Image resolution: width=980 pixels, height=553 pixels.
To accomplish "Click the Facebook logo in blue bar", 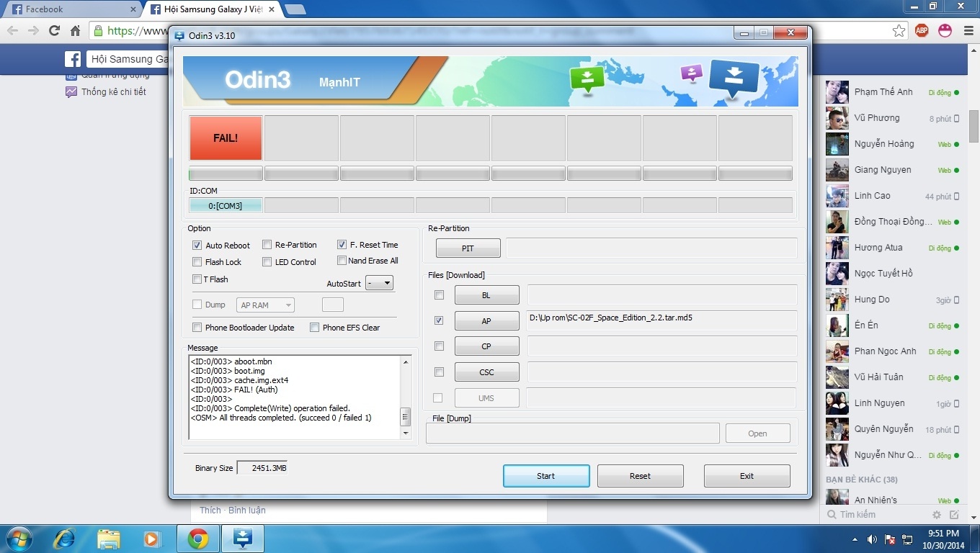I will point(73,59).
